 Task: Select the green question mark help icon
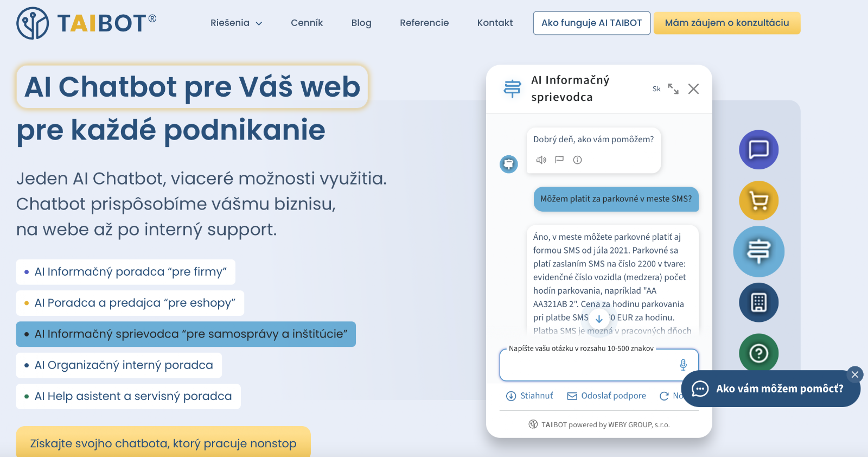758,353
